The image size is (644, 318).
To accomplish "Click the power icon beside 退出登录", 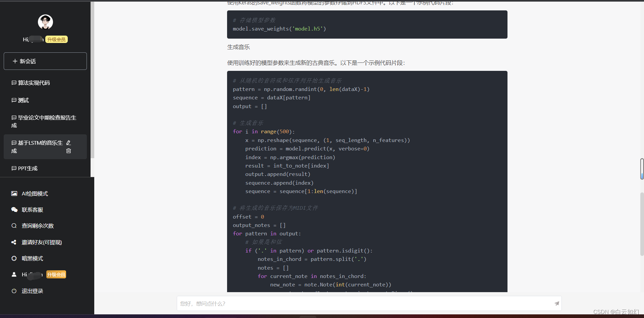I will (x=14, y=291).
